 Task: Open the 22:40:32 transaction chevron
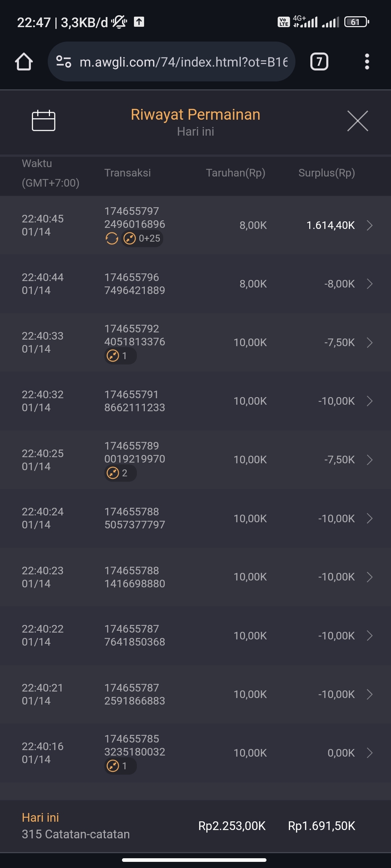370,401
